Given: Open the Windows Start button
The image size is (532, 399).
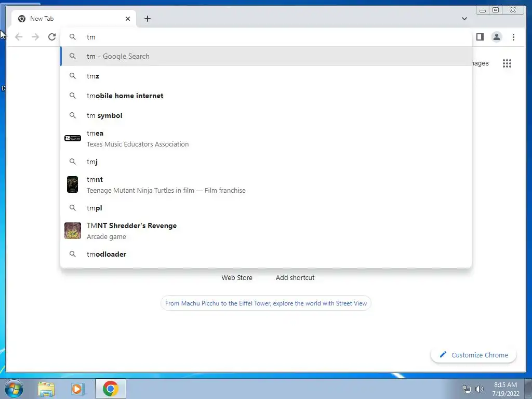Looking at the screenshot, I should 14,389.
